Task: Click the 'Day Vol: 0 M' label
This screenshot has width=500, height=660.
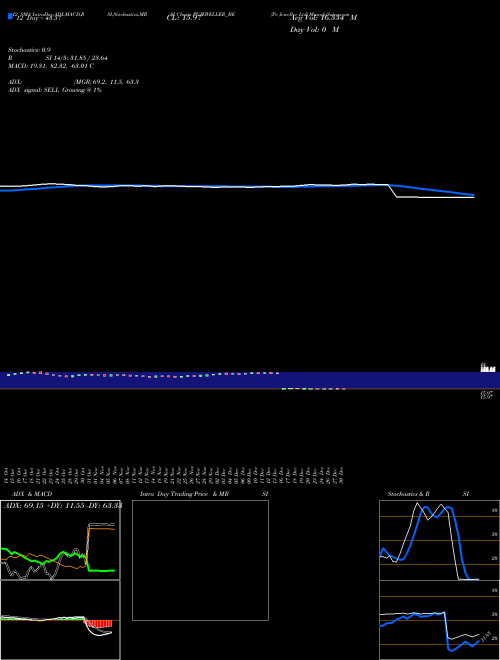Action: (x=314, y=30)
